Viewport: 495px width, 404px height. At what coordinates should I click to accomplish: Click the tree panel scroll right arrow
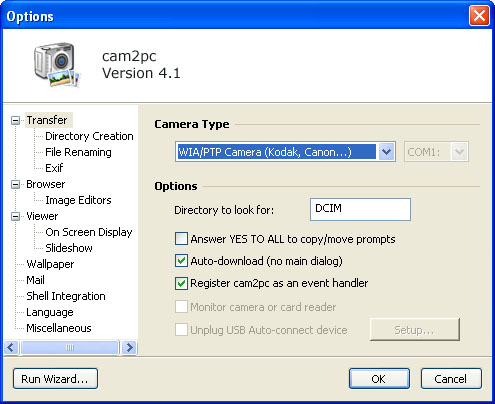tap(129, 348)
